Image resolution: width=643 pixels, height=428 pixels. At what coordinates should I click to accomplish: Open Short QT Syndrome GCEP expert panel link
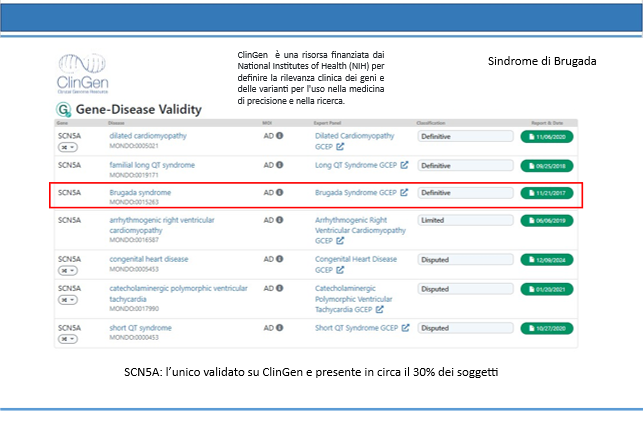click(356, 328)
